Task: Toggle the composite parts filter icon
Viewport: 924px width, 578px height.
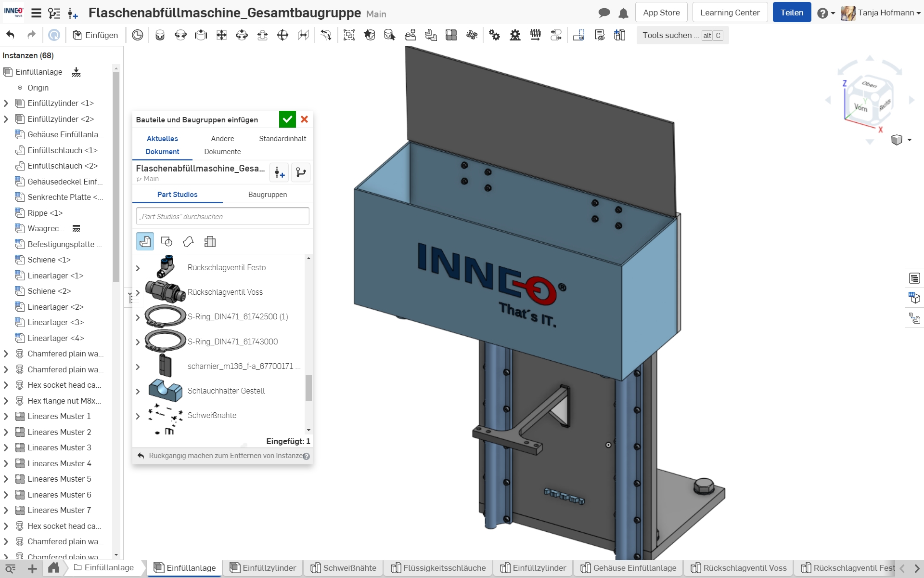Action: [x=210, y=242]
